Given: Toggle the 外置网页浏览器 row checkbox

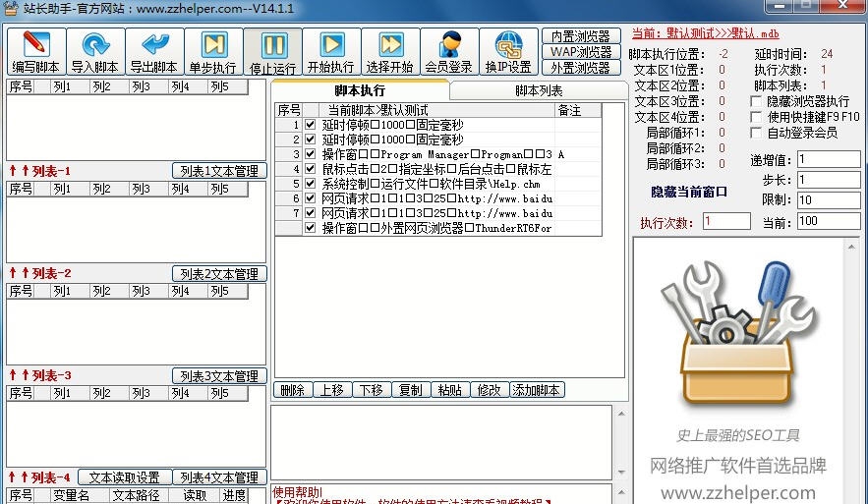Looking at the screenshot, I should (x=310, y=227).
